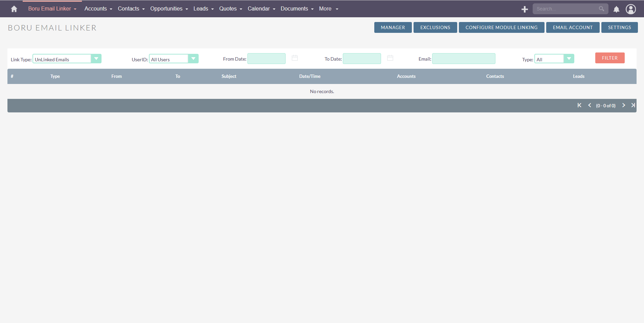644x323 pixels.
Task: Click the home icon in the navbar
Action: (13, 8)
